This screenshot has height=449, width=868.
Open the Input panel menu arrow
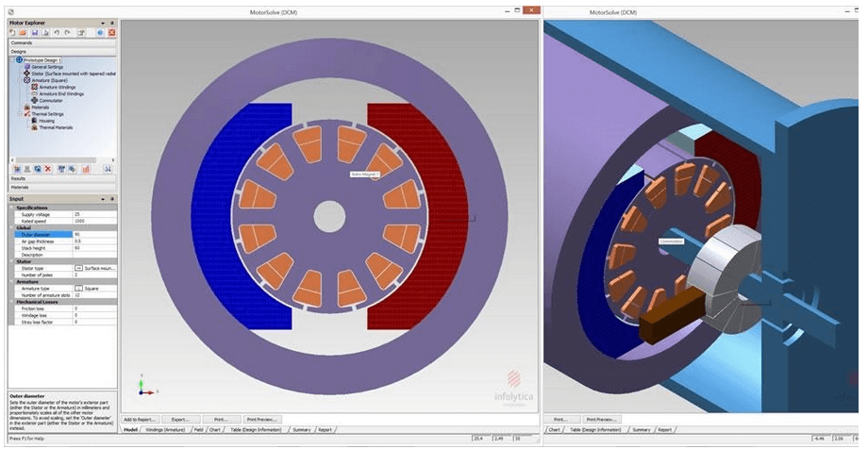[103, 199]
